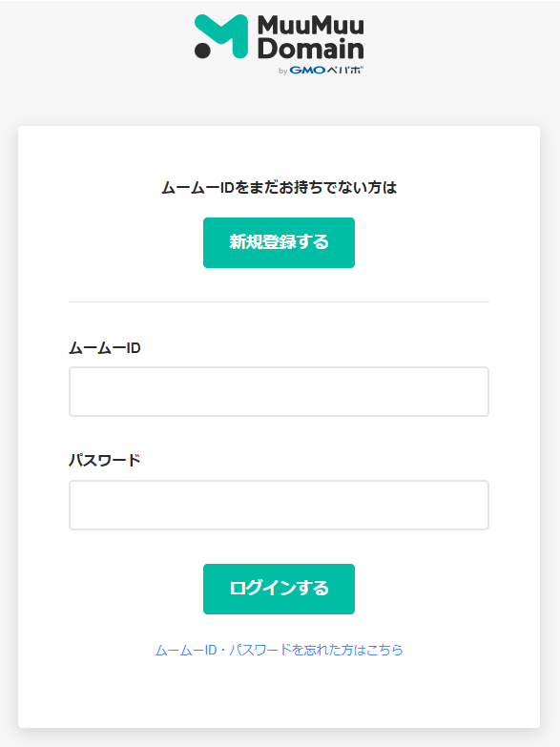The height and width of the screenshot is (747, 560).
Task: Click blank white area below forgot-password link
Action: click(x=279, y=694)
